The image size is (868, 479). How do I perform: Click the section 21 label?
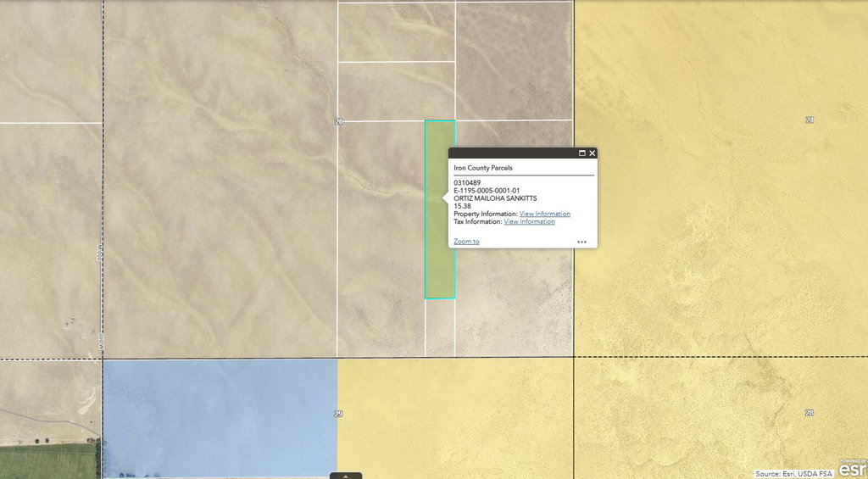pyautogui.click(x=810, y=120)
